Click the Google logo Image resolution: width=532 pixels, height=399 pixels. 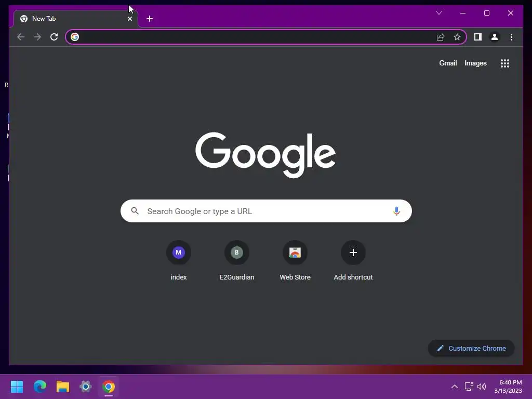pyautogui.click(x=265, y=154)
